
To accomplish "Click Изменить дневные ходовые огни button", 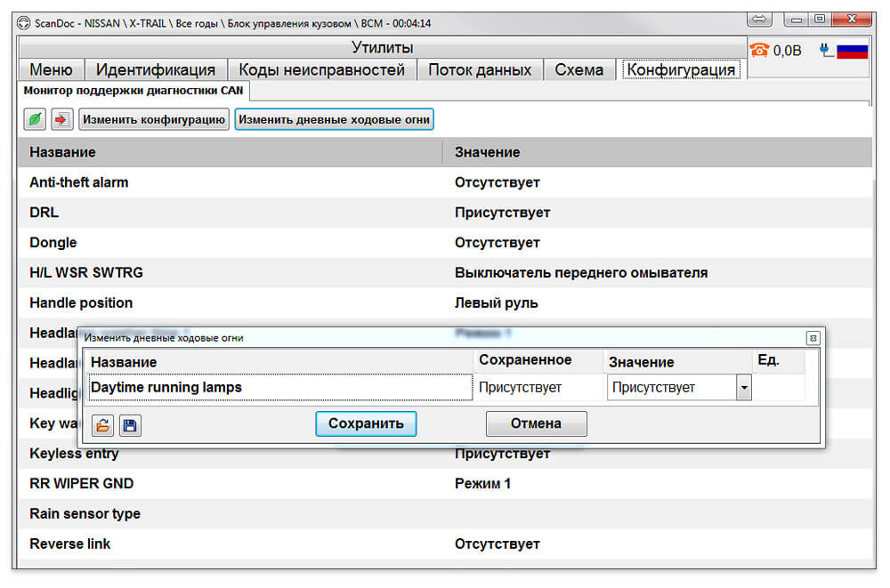I will 335,119.
